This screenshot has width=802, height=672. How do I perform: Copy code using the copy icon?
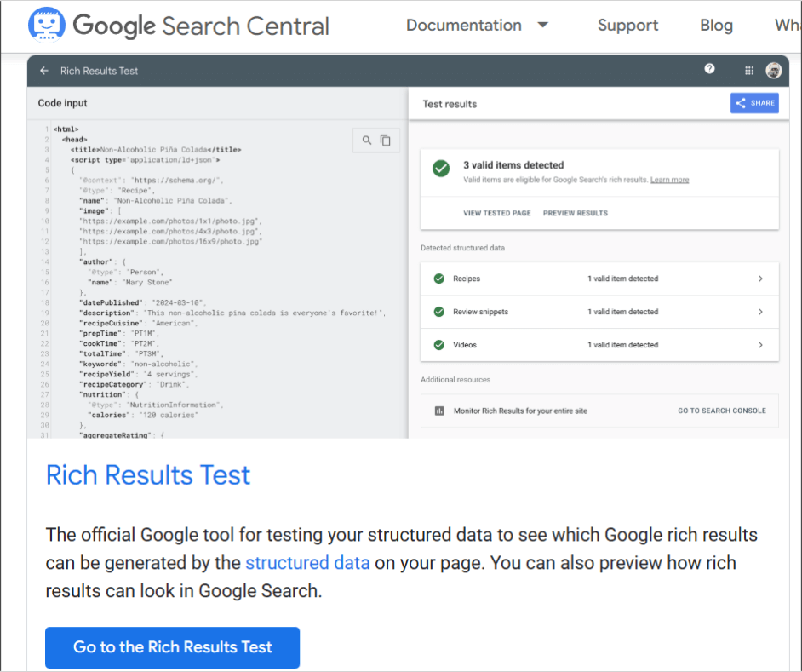(387, 140)
